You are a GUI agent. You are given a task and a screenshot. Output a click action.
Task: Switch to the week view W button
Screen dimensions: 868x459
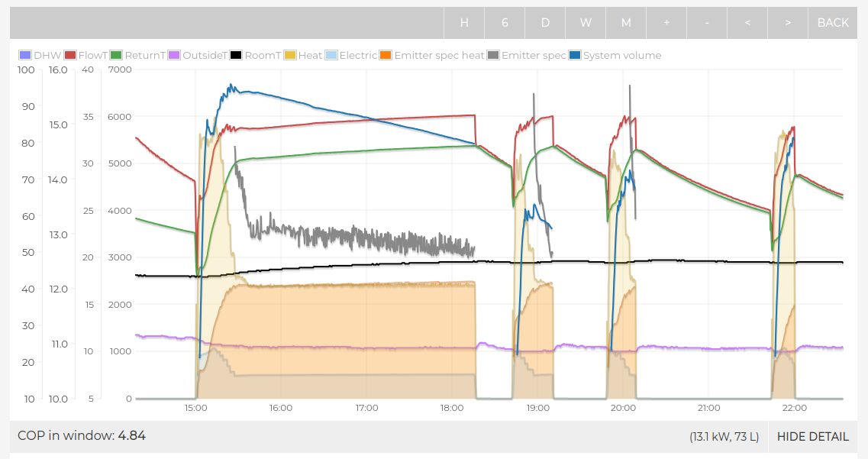[586, 23]
